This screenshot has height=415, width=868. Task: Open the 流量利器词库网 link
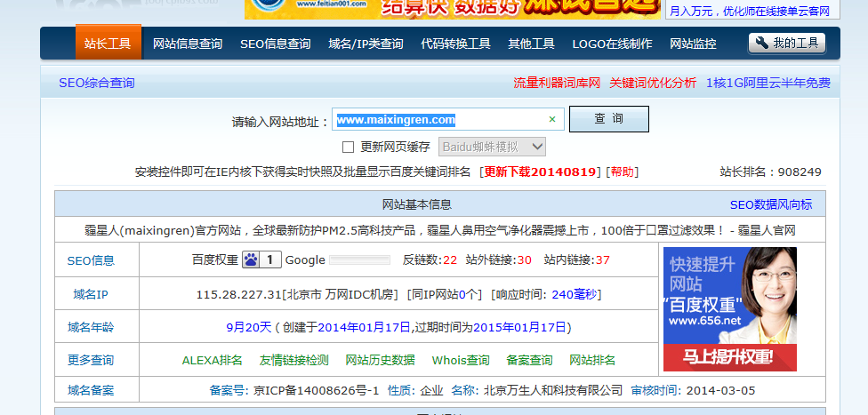pyautogui.click(x=557, y=83)
